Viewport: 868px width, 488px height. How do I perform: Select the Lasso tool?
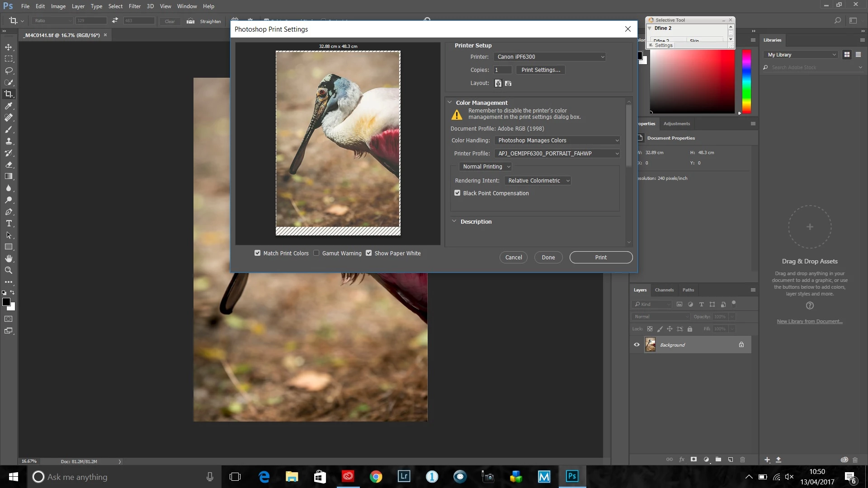9,70
